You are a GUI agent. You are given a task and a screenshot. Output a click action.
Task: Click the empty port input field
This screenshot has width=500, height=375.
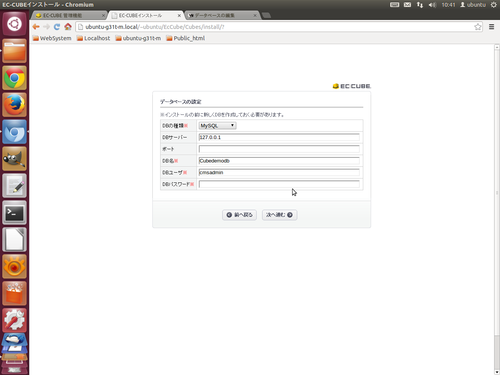(279, 149)
